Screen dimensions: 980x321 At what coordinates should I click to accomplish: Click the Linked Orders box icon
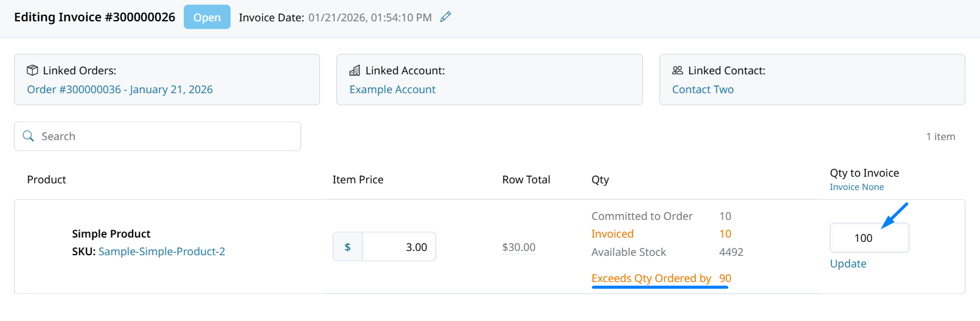tap(33, 71)
